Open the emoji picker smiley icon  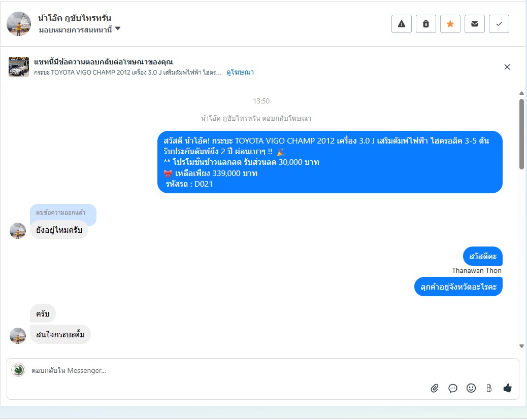[x=471, y=388]
